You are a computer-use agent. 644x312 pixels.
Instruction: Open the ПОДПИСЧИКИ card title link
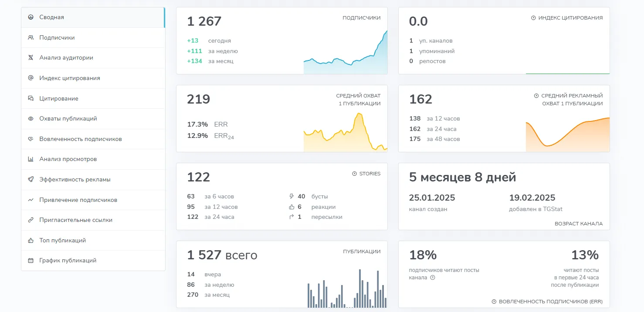click(361, 18)
